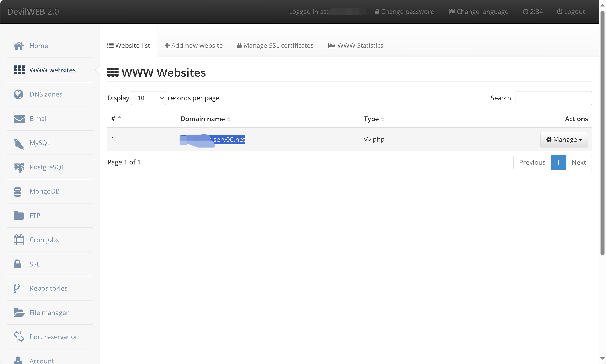Click the Repositories branch icon
606x364 pixels.
coord(17,288)
